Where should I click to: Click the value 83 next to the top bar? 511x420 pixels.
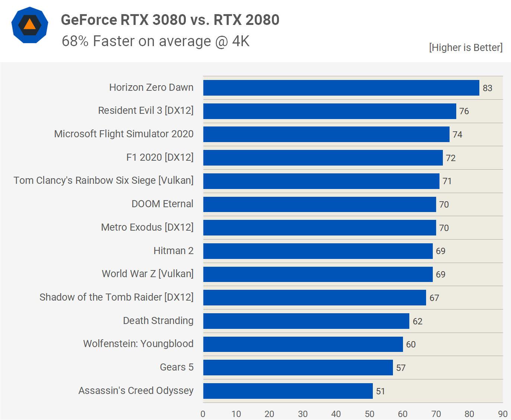488,88
